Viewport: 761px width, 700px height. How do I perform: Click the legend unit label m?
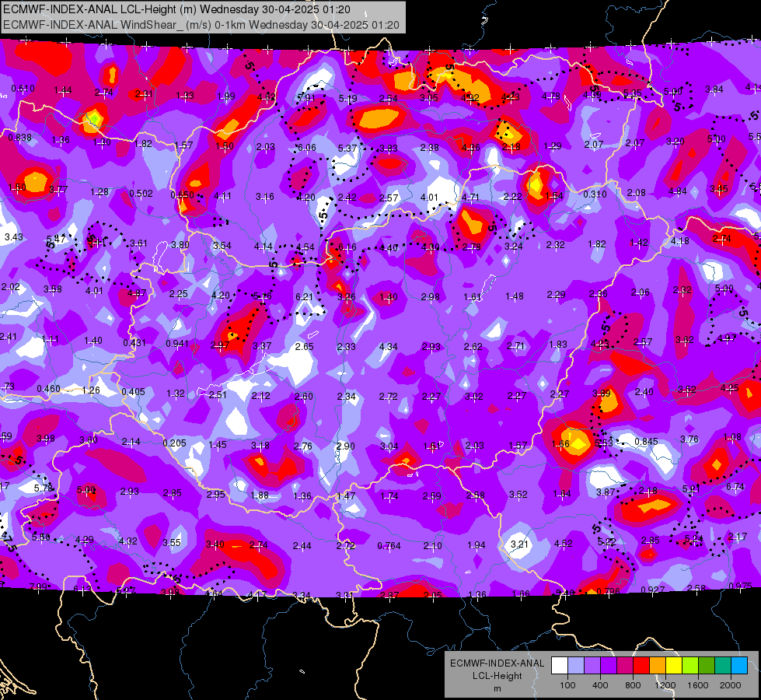coord(497,688)
